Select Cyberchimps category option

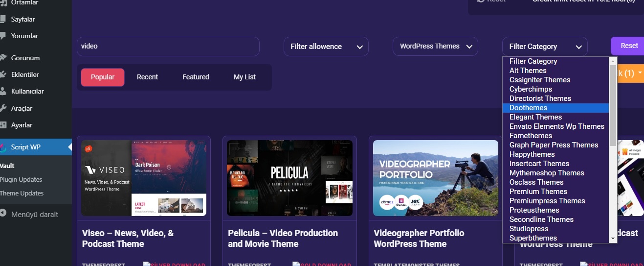click(x=555, y=89)
